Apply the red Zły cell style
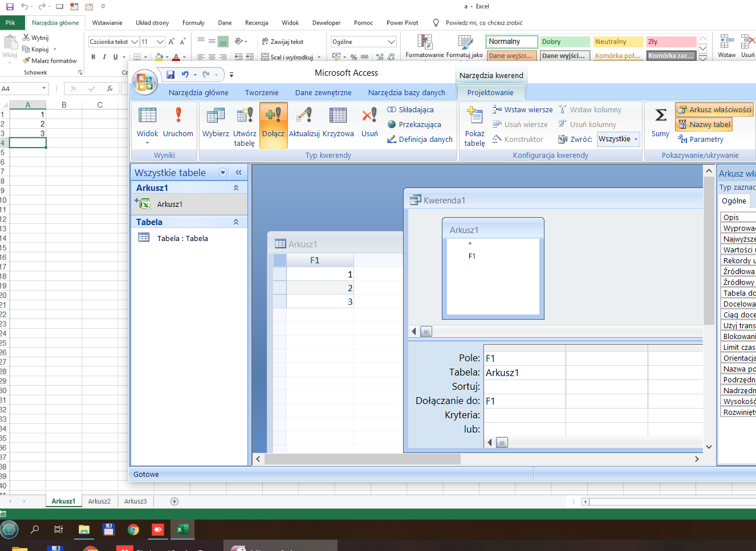 [671, 42]
